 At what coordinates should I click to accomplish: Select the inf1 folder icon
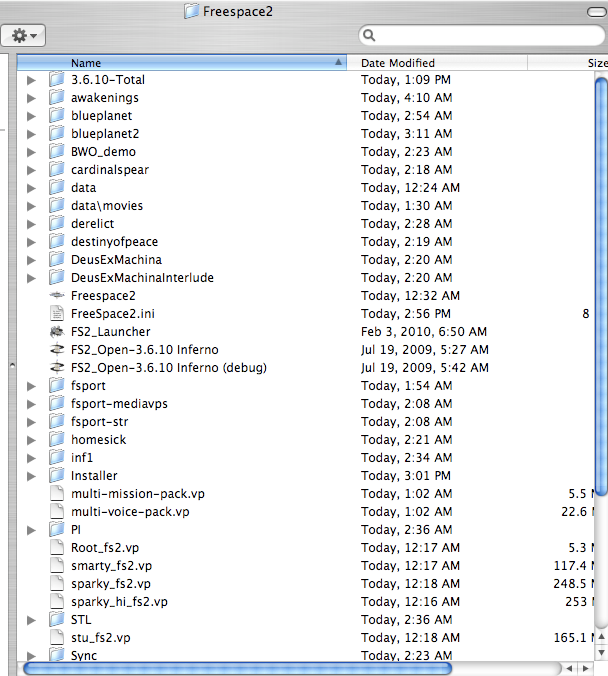tap(56, 457)
